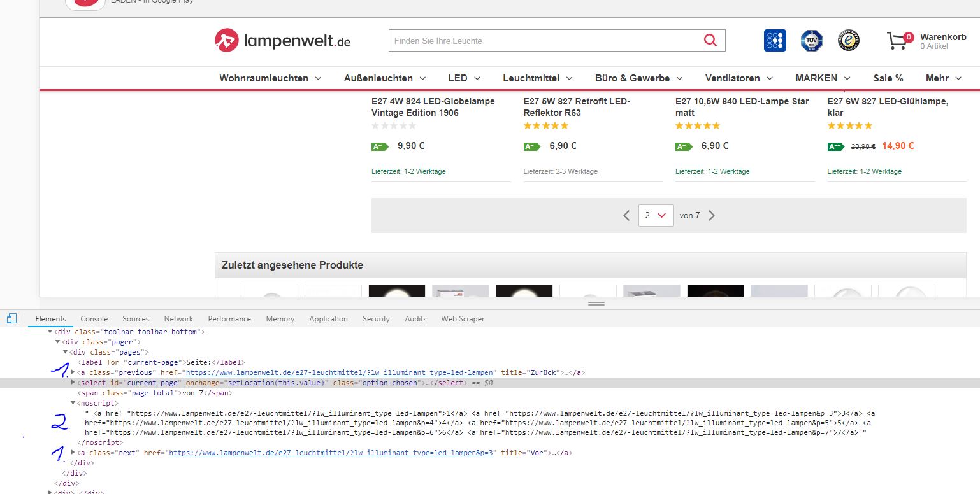
Task: Click the next page href link in DevTools
Action: [331, 453]
